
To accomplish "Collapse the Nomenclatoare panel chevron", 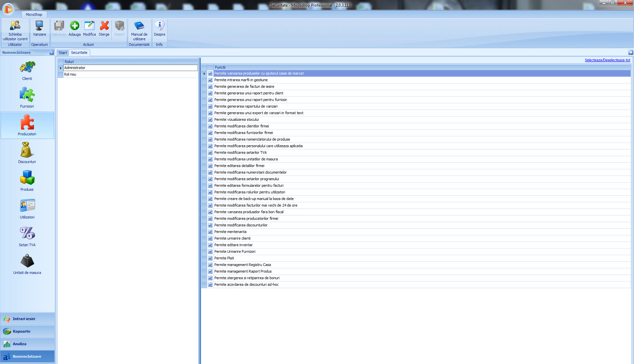I will coord(52,52).
